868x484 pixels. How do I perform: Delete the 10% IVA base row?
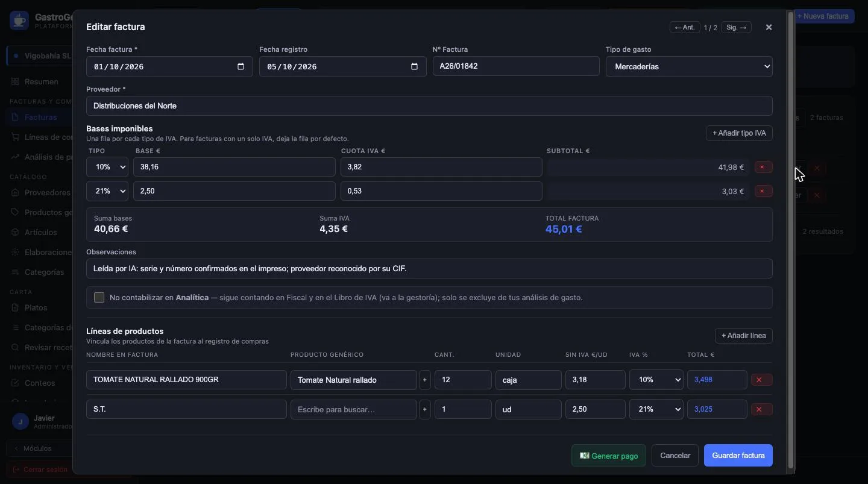tap(763, 167)
